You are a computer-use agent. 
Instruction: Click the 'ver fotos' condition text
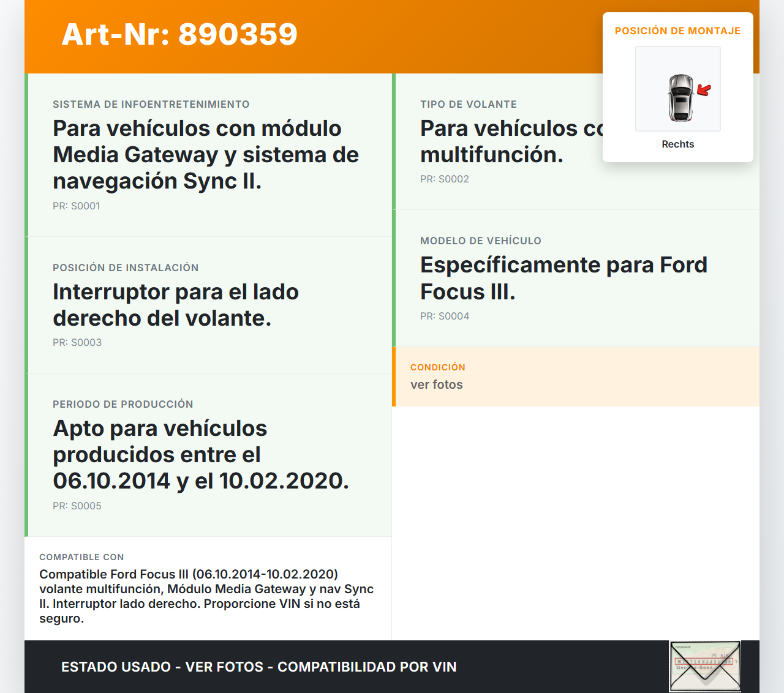tap(437, 385)
